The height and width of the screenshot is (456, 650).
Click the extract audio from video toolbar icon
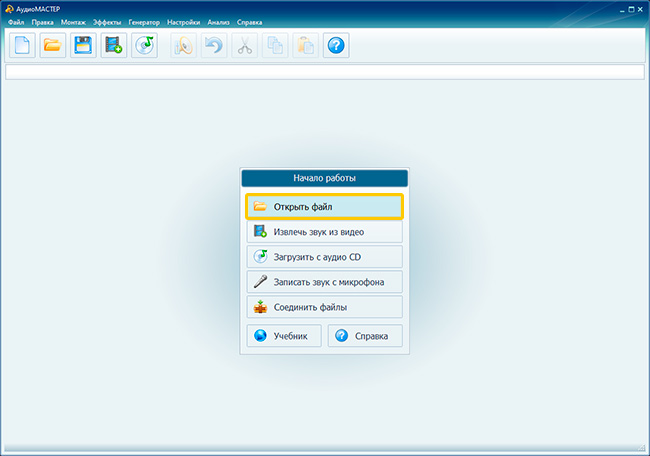coord(114,45)
